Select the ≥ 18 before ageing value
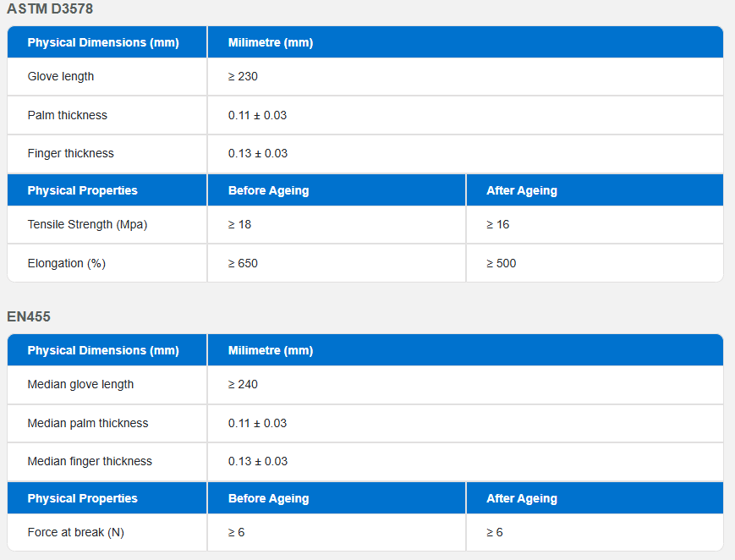This screenshot has height=560, width=735. [x=239, y=225]
